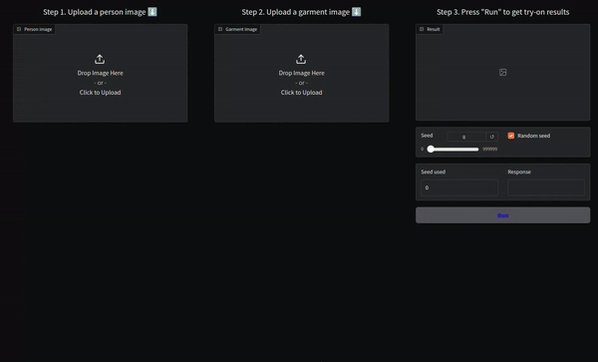Click 'Click to Upload' in Garment image box

(x=301, y=92)
